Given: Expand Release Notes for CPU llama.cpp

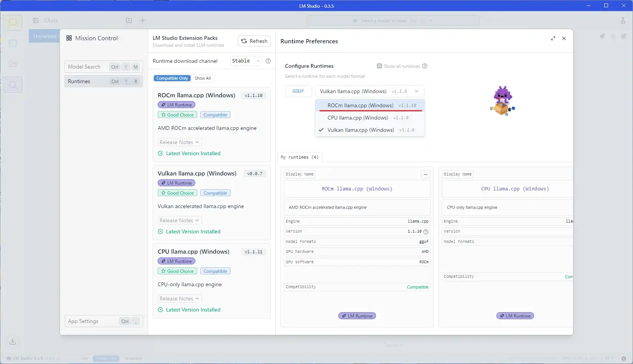Looking at the screenshot, I should pos(179,298).
